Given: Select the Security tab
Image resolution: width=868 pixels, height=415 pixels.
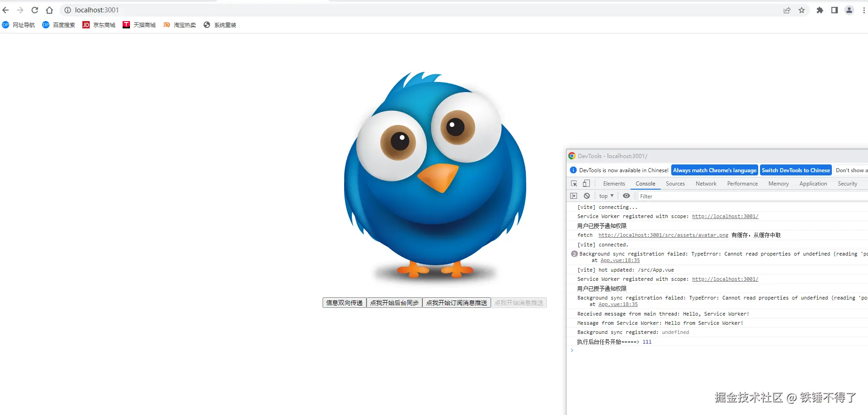Looking at the screenshot, I should (847, 184).
